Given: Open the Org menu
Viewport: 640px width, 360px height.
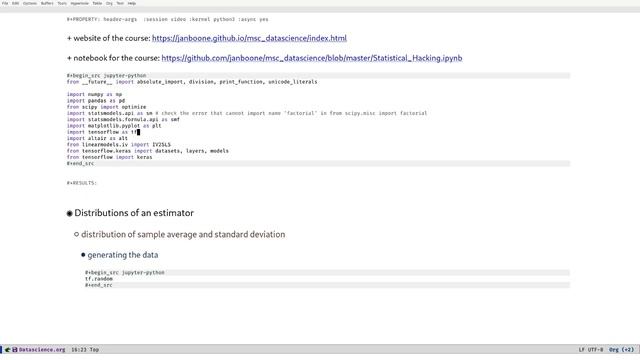Looking at the screenshot, I should click(109, 3).
